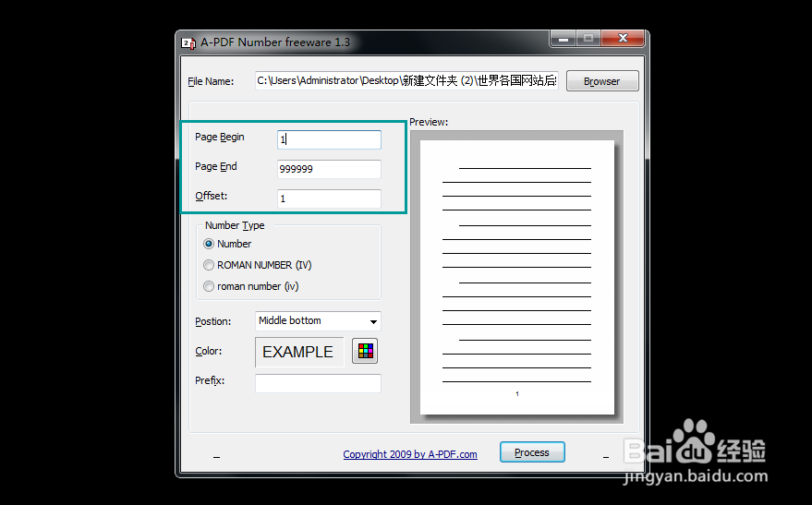The image size is (812, 505).
Task: Click the Postion: label text
Action: tap(212, 321)
